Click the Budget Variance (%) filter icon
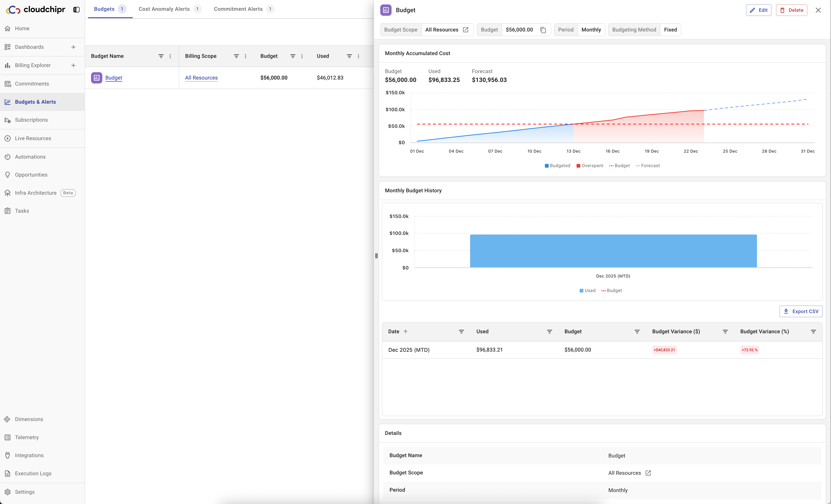831x504 pixels. (x=813, y=332)
